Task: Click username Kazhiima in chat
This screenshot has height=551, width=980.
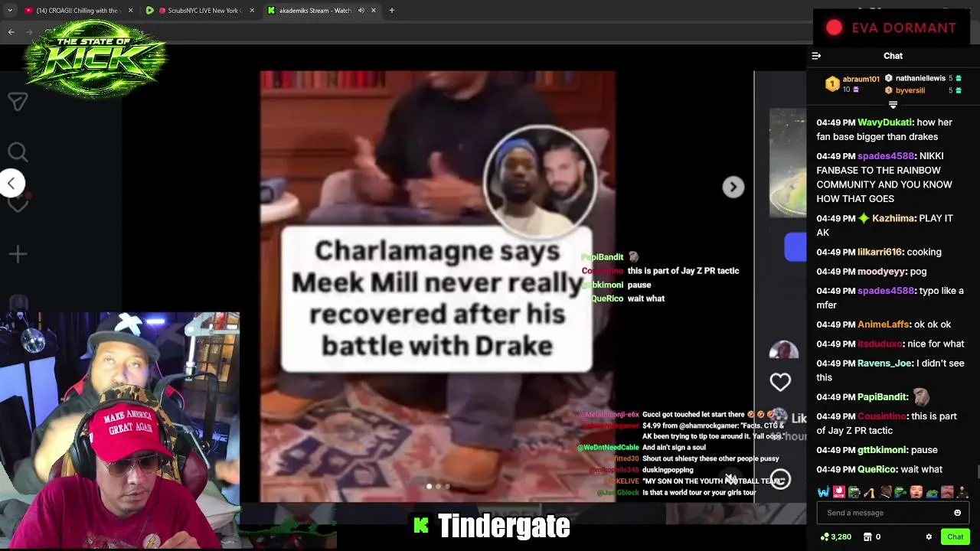Action: click(893, 218)
